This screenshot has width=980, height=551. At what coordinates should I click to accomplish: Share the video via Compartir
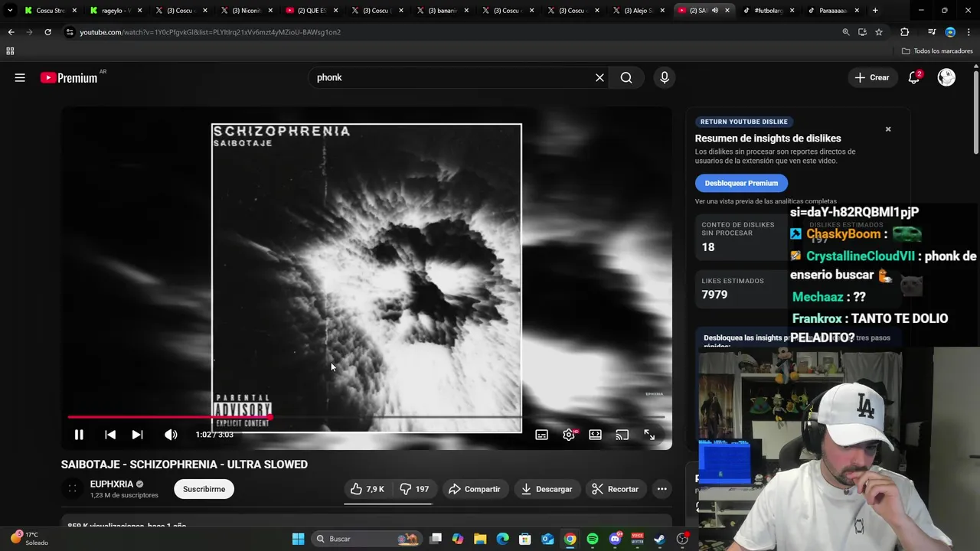click(x=475, y=489)
